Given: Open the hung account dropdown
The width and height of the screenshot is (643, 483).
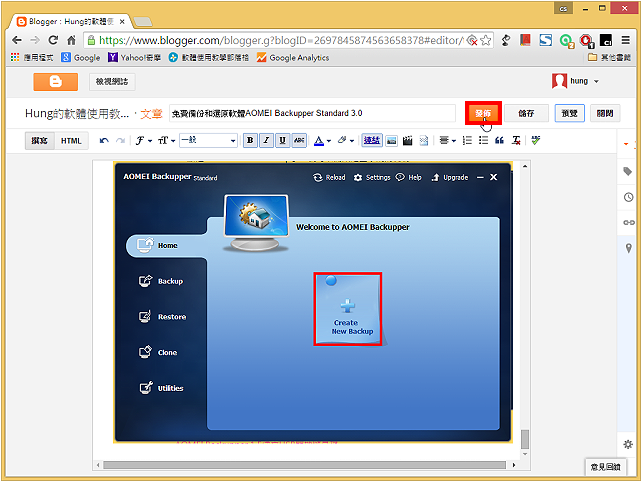Looking at the screenshot, I should [x=576, y=81].
